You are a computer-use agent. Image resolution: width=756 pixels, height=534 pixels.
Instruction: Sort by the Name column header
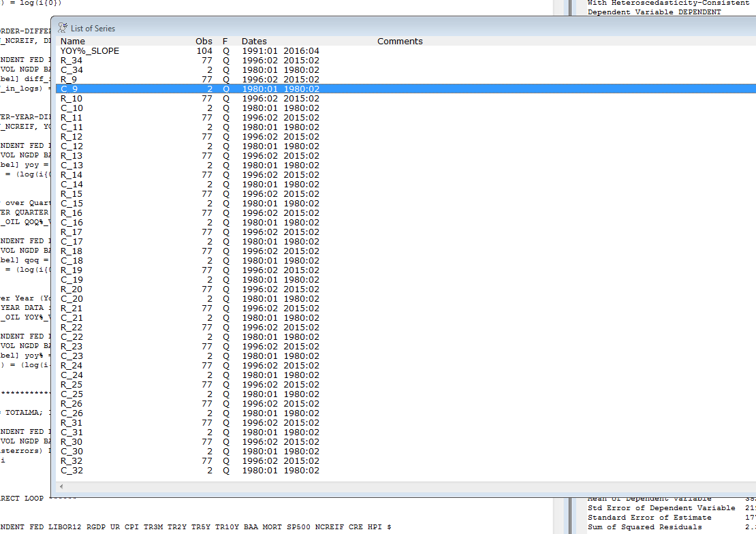(73, 42)
